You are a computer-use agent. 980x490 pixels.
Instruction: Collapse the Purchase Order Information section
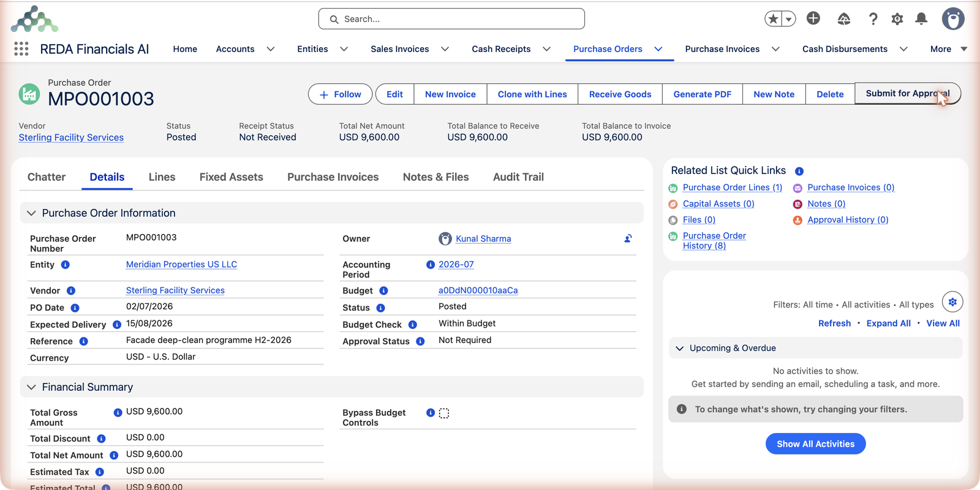point(31,213)
